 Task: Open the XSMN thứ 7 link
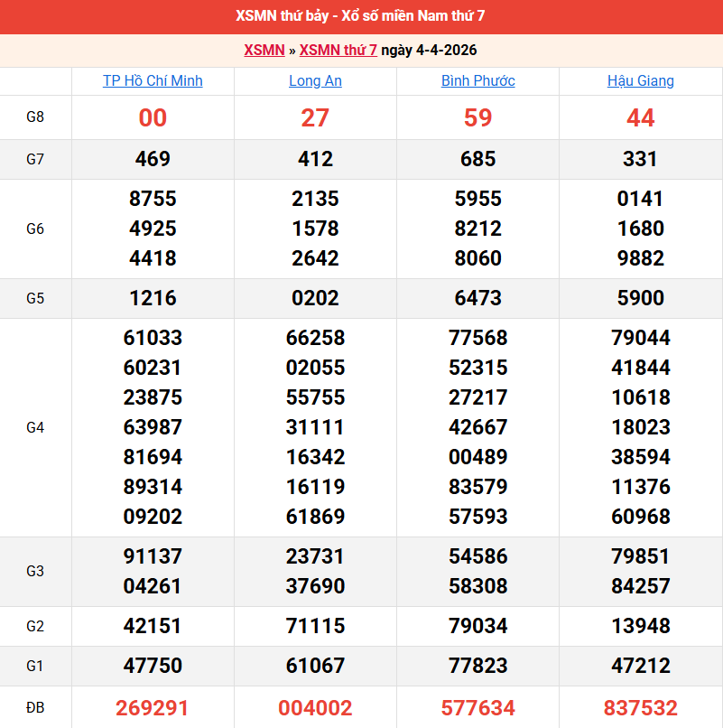coord(338,50)
